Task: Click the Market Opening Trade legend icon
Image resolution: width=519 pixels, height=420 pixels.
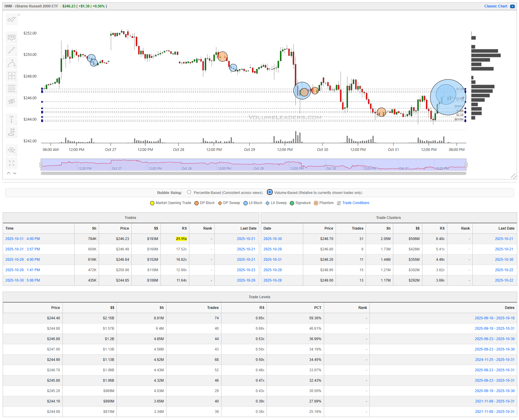Action: (152, 203)
